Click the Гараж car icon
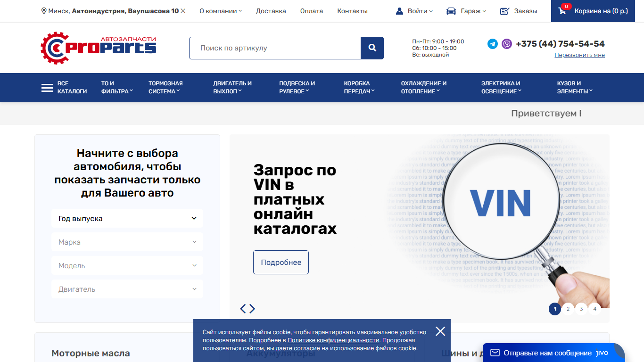 451,11
